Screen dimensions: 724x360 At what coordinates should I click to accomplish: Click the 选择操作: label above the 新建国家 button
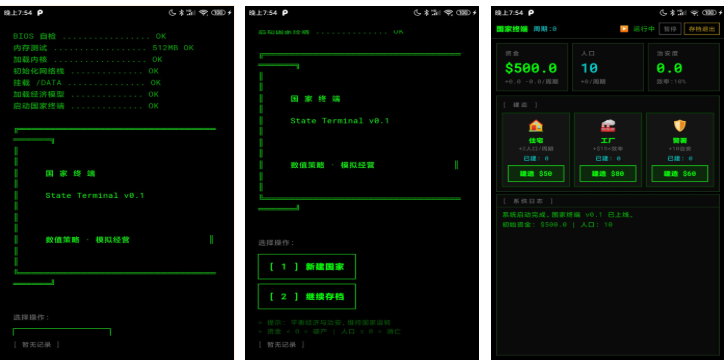click(276, 243)
